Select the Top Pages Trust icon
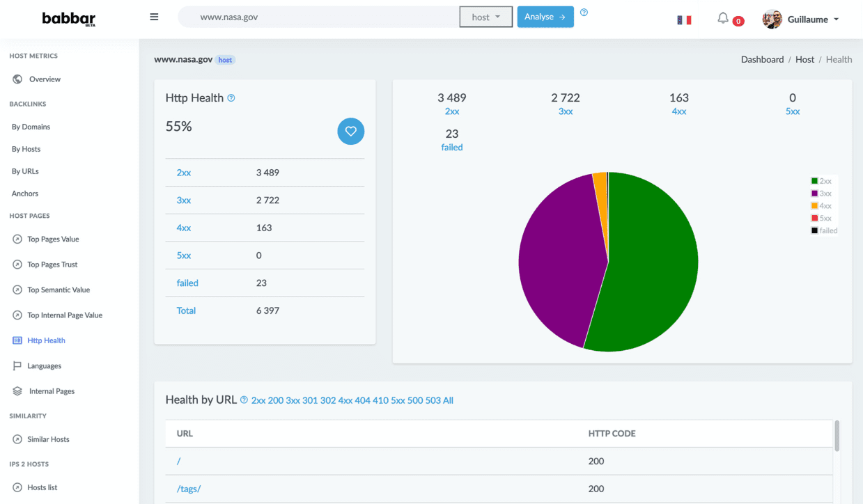The height and width of the screenshot is (504, 863). click(17, 264)
